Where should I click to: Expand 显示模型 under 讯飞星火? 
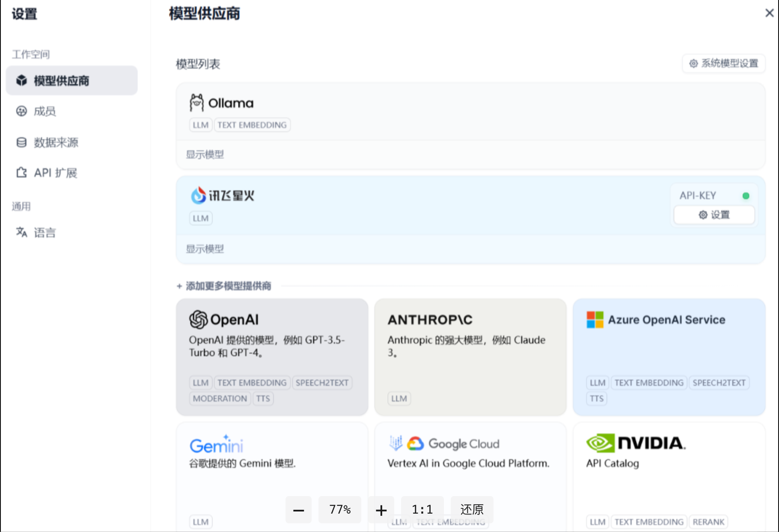point(205,249)
